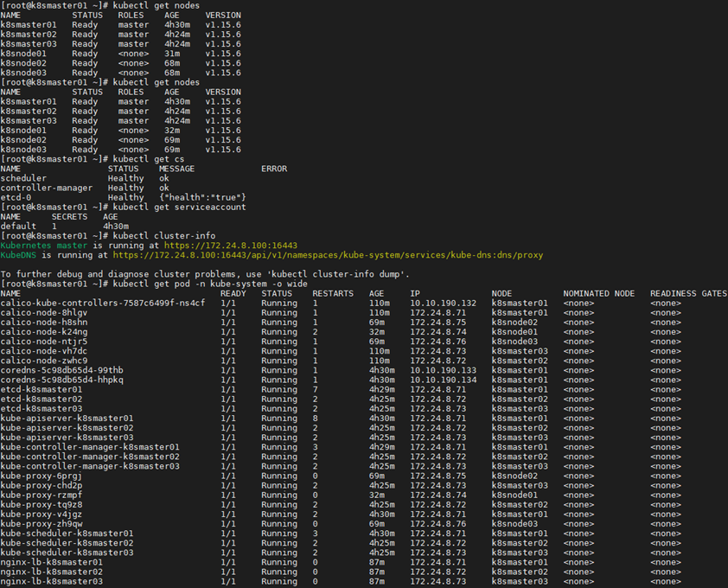Click the RESTARTS column header
728x588 pixels.
[333, 293]
